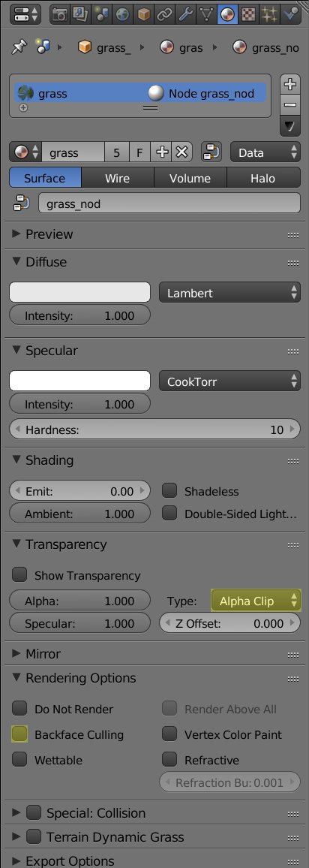Add a new material slot with the plus button

tap(290, 84)
